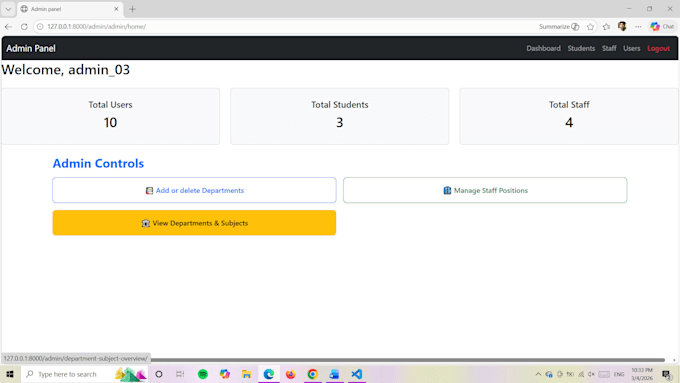Click the ENG language indicator

619,374
